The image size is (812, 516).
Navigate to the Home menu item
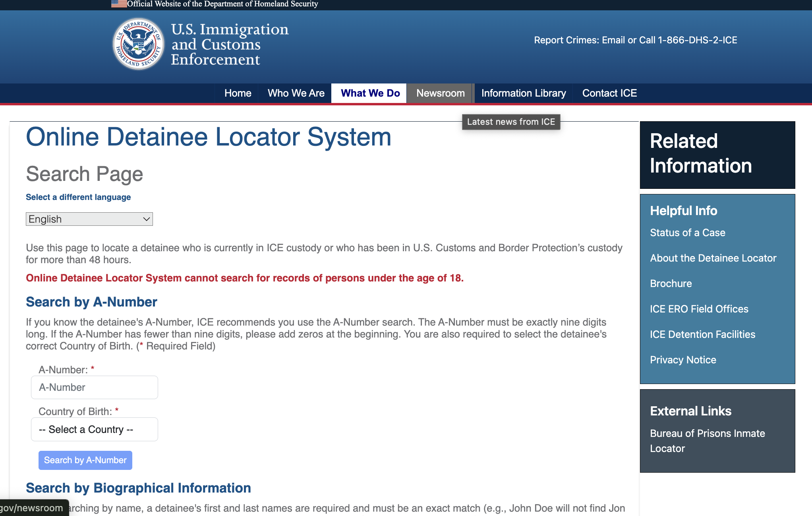click(x=238, y=93)
